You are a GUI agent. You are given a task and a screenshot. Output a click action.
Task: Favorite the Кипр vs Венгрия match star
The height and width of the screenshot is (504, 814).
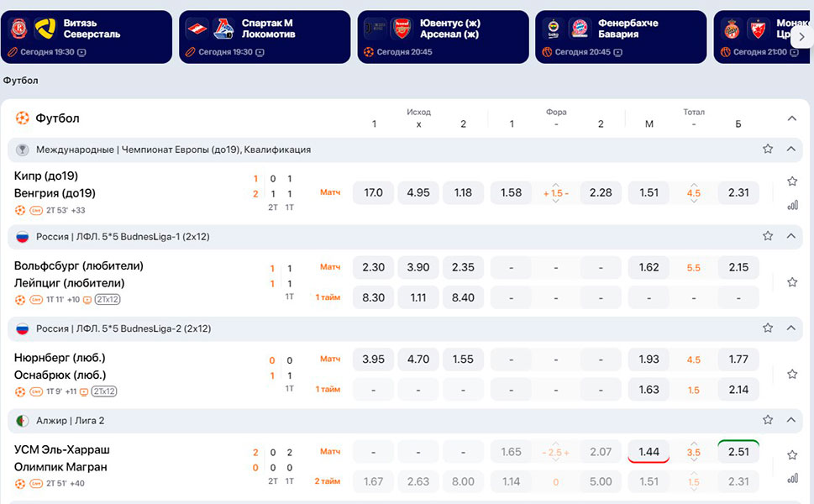pyautogui.click(x=791, y=181)
